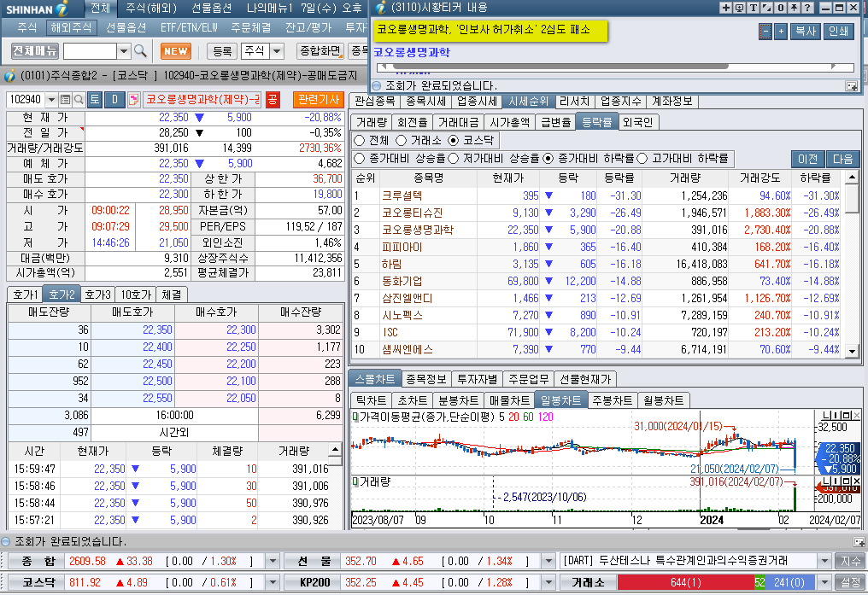
Task: Expand the 코스닥 index dropdown in bottom bar
Action: coord(273,582)
